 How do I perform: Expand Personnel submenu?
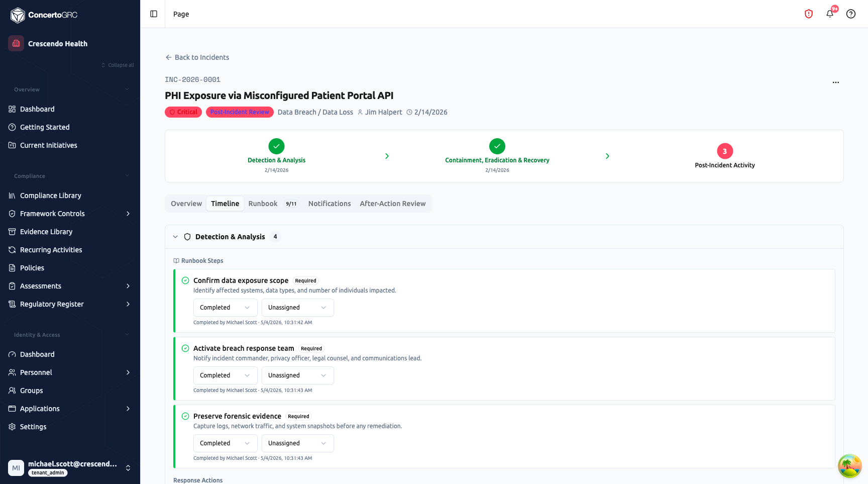[x=128, y=372]
